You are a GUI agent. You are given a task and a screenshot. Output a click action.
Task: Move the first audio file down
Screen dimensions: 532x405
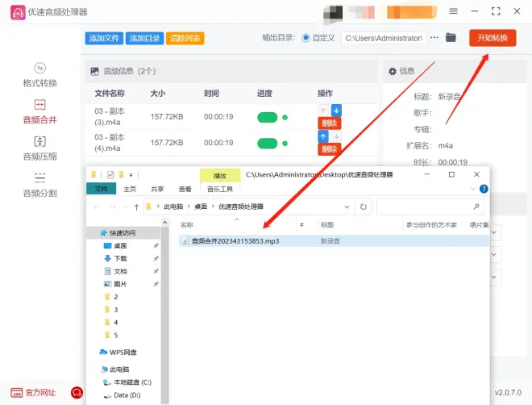point(336,110)
